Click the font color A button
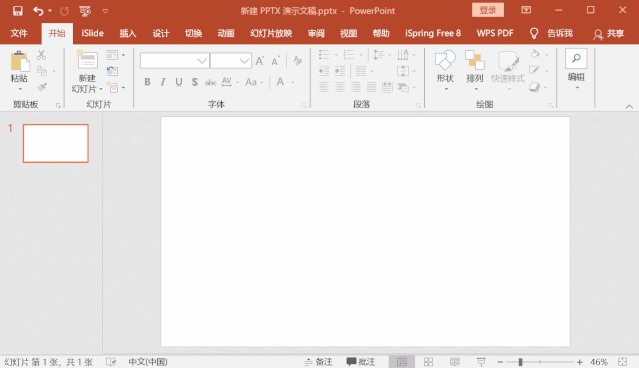Image resolution: width=639 pixels, height=368 pixels. (280, 82)
